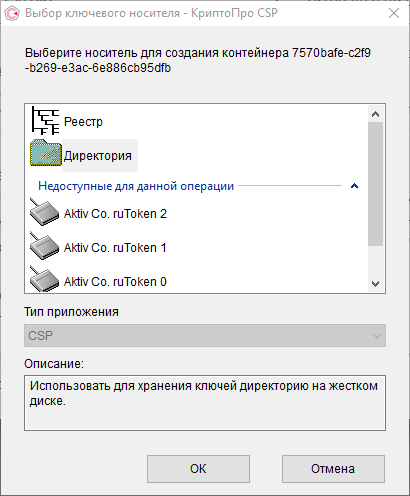Click the Директория folder icon
This screenshot has width=410, height=496.
[x=46, y=153]
